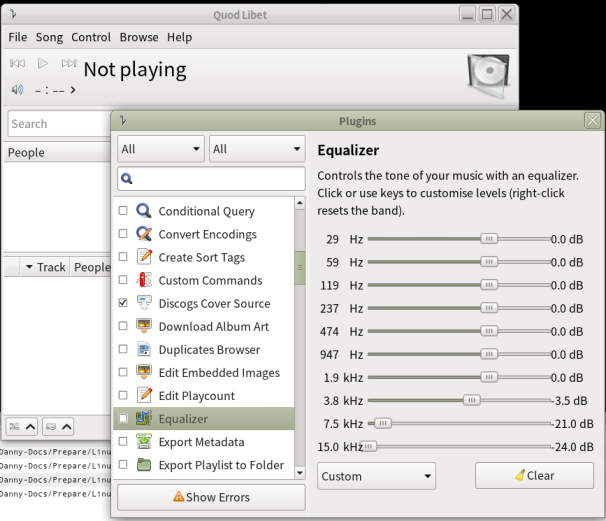Click the Show Errors button

coord(211,496)
